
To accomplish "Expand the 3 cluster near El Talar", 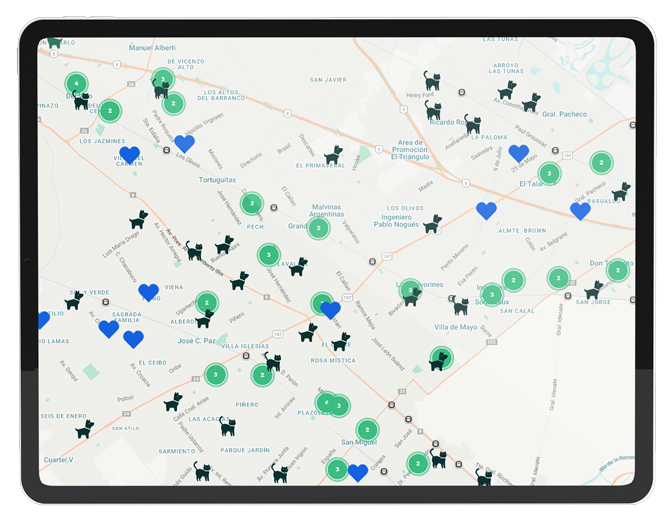I will tap(549, 174).
